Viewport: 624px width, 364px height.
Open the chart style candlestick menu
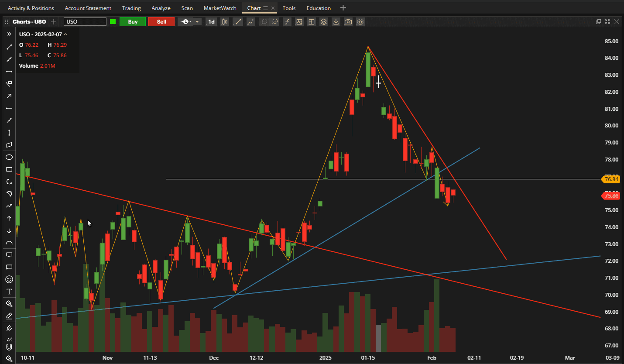pyautogui.click(x=225, y=21)
